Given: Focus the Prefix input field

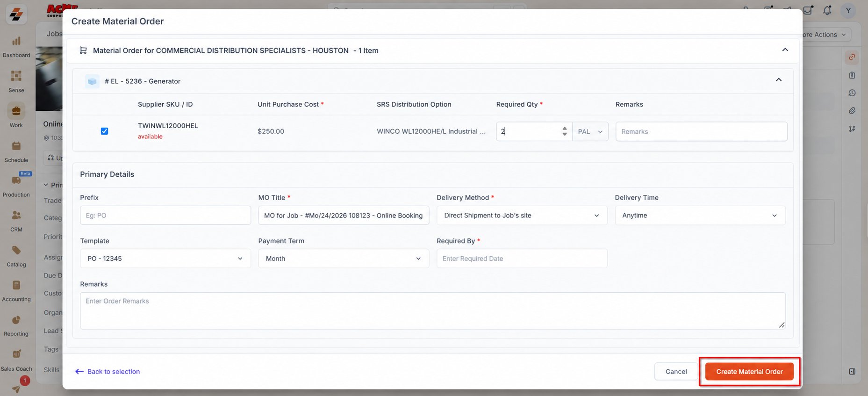Looking at the screenshot, I should tap(165, 216).
